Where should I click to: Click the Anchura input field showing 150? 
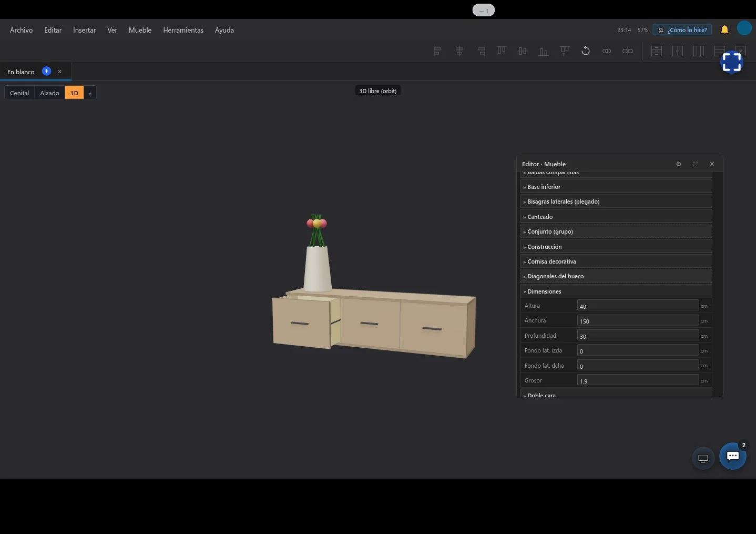pos(638,320)
